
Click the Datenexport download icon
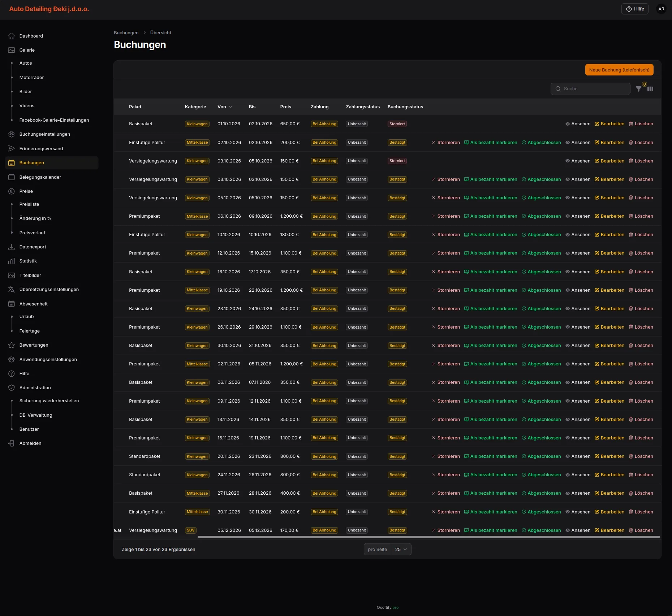12,247
